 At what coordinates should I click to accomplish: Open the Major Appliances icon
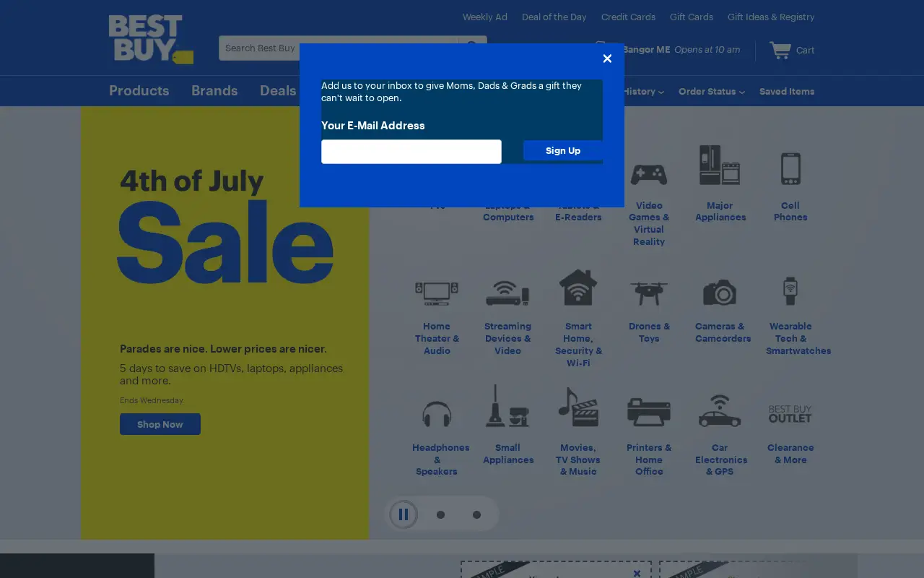tap(720, 165)
